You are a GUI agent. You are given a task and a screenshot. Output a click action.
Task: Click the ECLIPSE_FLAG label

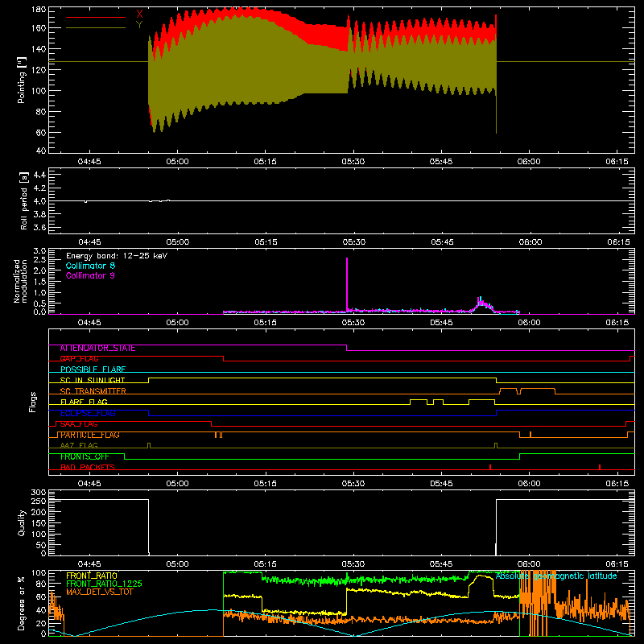(88, 413)
